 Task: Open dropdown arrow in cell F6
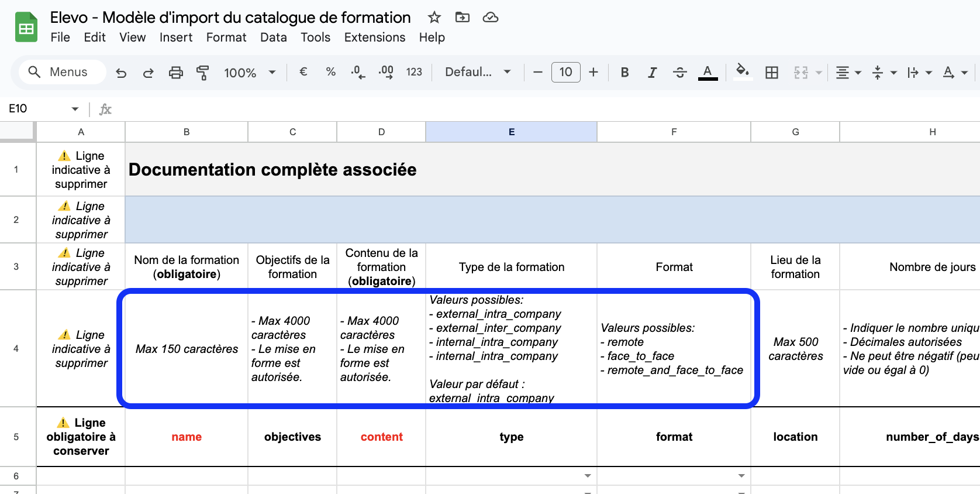(741, 476)
